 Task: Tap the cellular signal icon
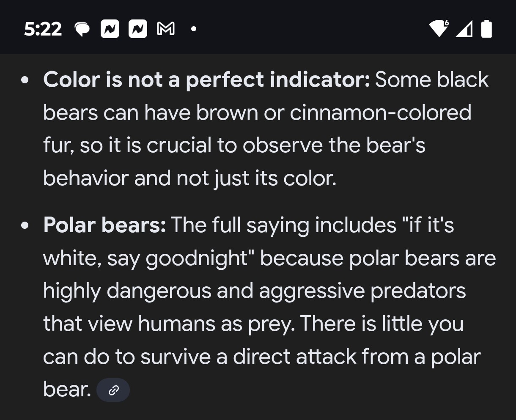click(464, 29)
